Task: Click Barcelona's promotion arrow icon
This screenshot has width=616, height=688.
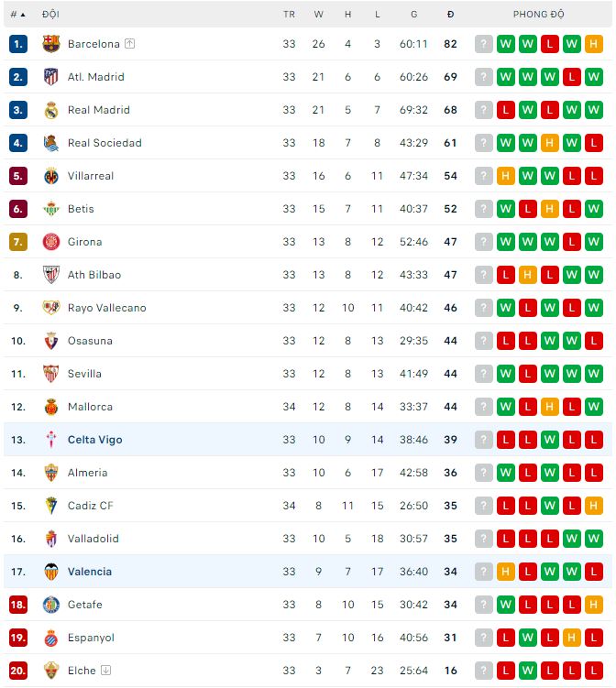Action: (130, 43)
